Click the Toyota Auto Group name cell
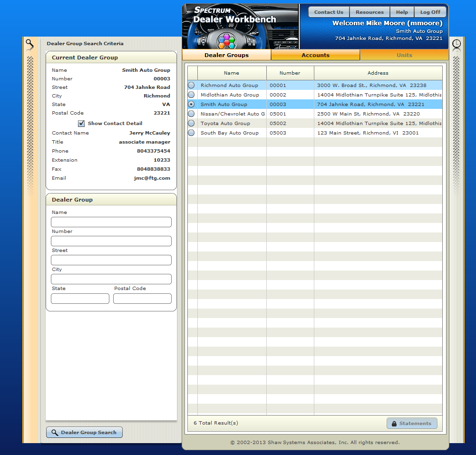Viewport: 476px width, 455px height. [x=232, y=123]
